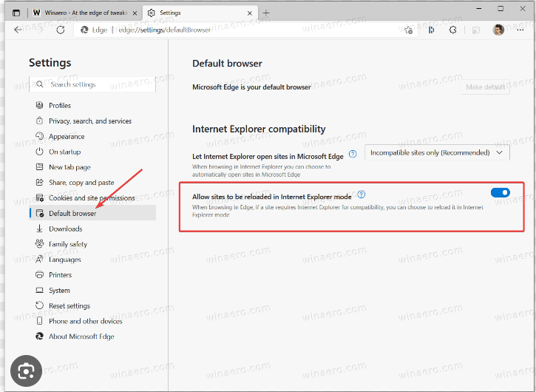
Task: Click the Printers icon
Action: pyautogui.click(x=40, y=274)
